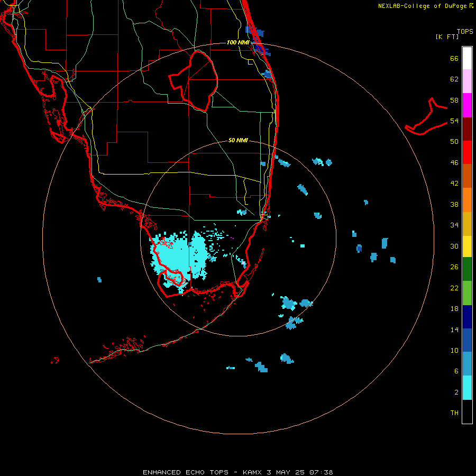This screenshot has height=476, width=476.
Task: Select the 42 value on the legend
Action: click(454, 184)
